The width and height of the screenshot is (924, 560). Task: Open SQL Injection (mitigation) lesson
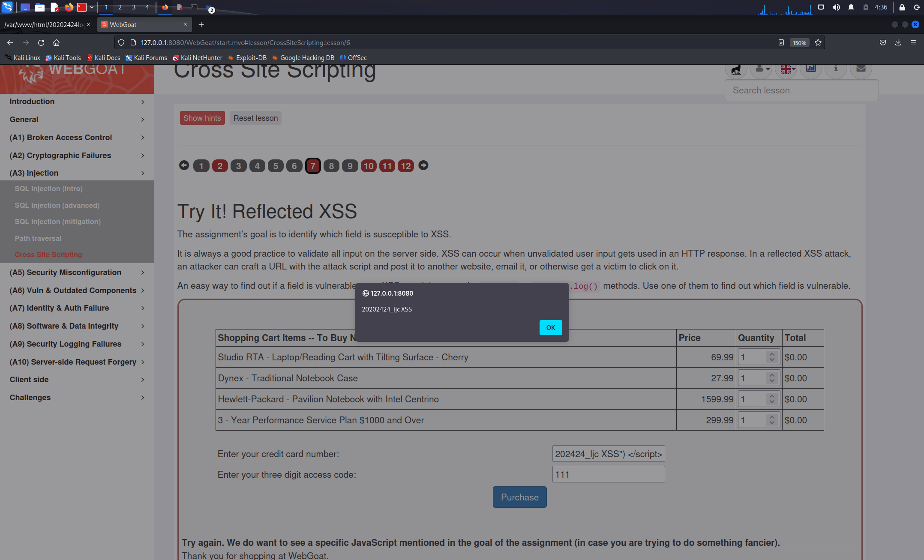(57, 222)
